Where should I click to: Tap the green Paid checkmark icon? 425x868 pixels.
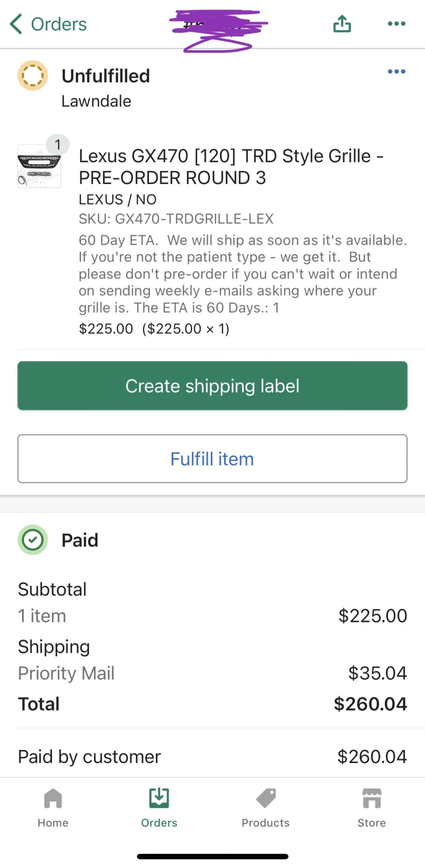(33, 540)
